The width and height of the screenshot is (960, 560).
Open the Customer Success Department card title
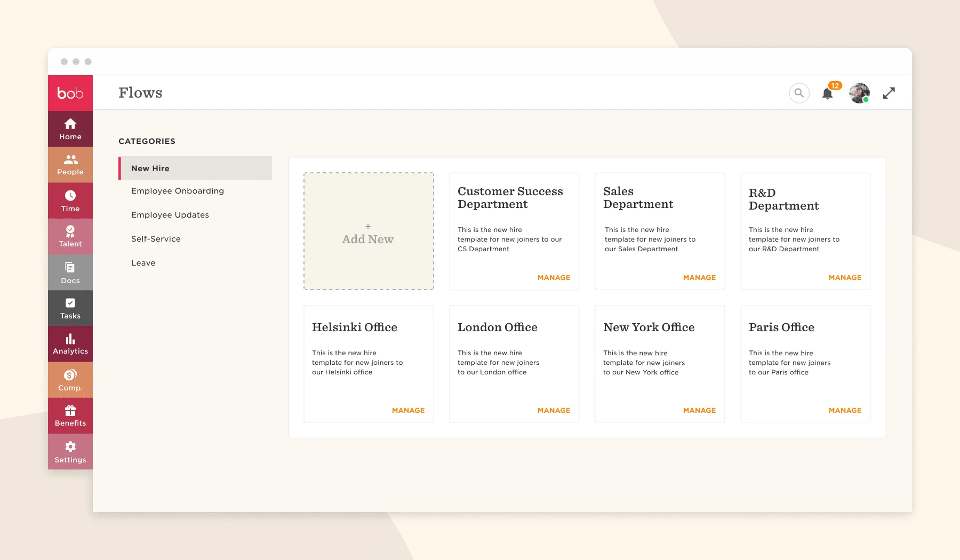[x=510, y=198]
